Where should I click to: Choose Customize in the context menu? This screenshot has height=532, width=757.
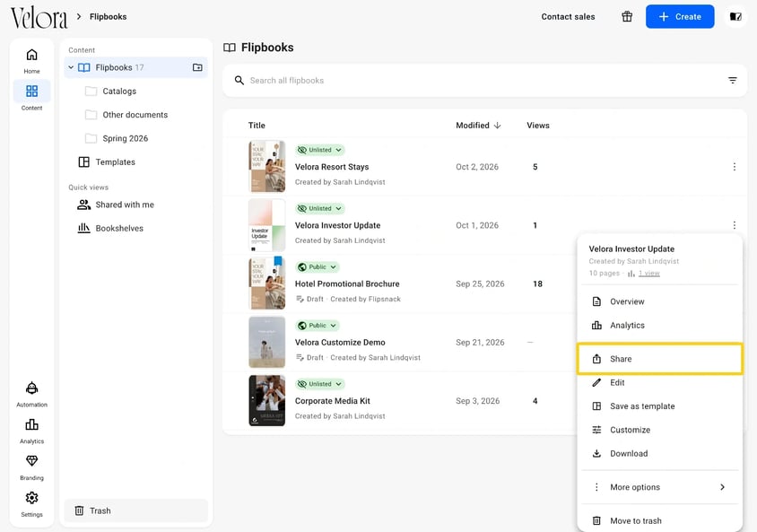click(659, 430)
